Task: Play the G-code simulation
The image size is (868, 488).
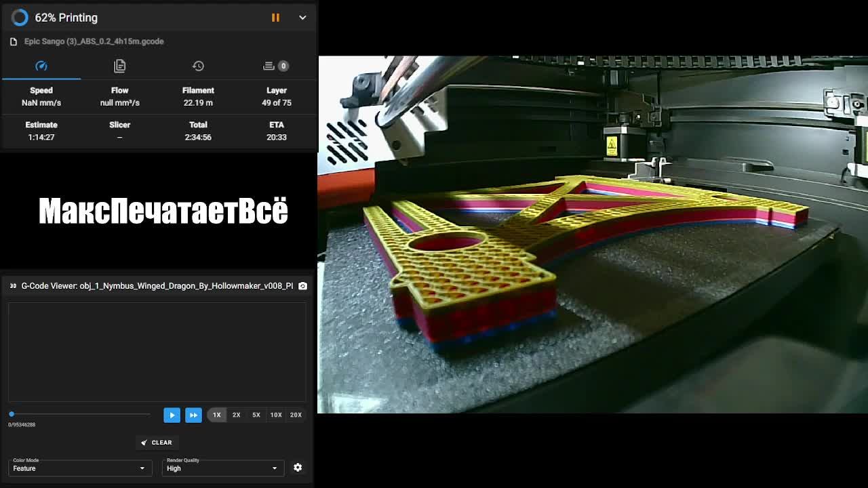Action: 172,415
